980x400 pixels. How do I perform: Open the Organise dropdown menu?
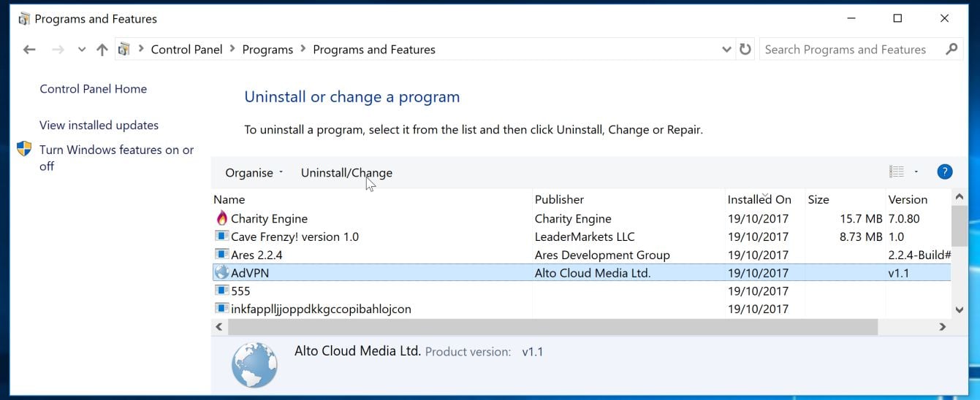[254, 173]
